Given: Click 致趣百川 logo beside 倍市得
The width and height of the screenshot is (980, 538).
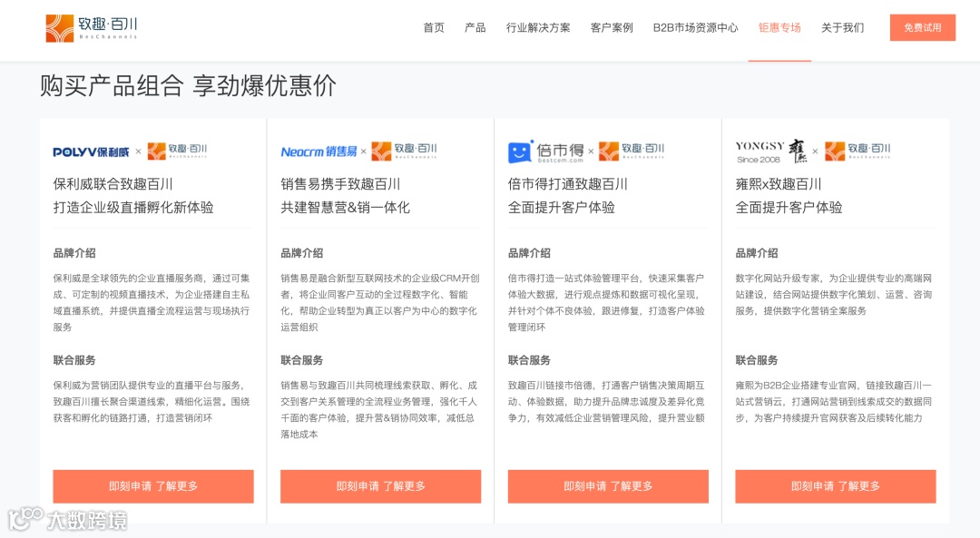Looking at the screenshot, I should (x=632, y=151).
